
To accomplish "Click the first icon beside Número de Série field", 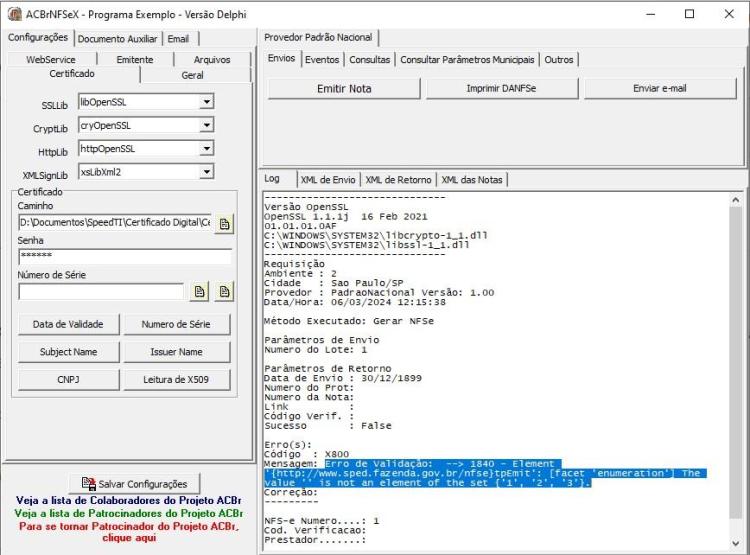I will [199, 292].
